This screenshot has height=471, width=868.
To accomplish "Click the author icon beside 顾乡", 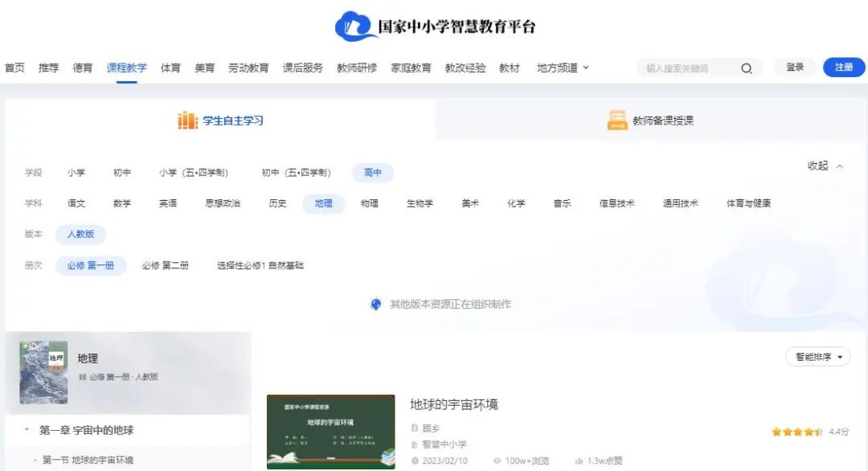I will [x=414, y=428].
